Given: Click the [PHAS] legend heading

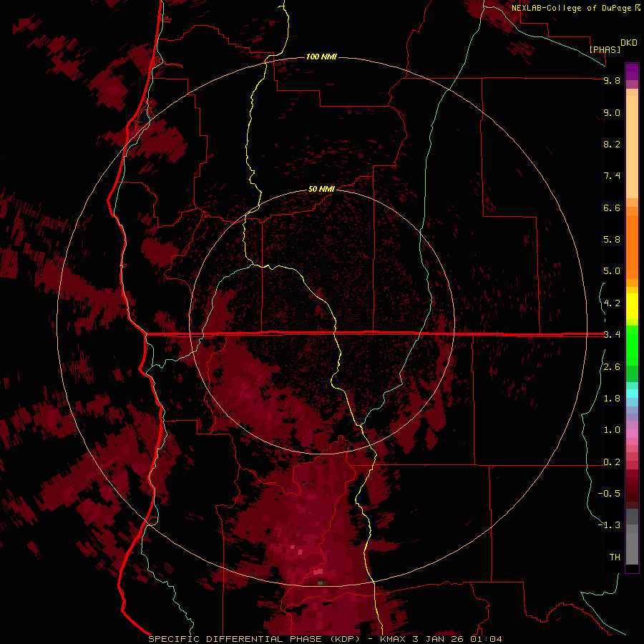Looking at the screenshot, I should tap(605, 49).
